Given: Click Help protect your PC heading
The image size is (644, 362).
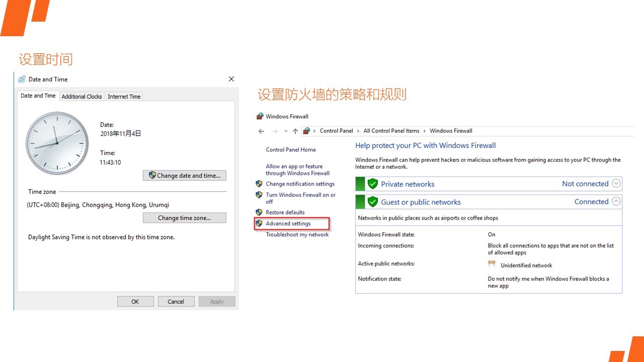Looking at the screenshot, I should pos(426,145).
